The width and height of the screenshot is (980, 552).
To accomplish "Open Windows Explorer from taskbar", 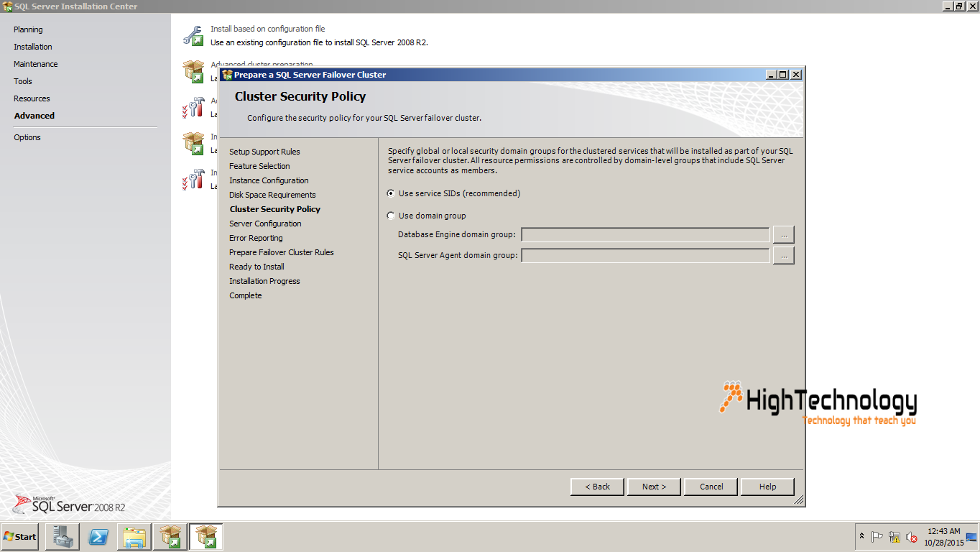I will pyautogui.click(x=134, y=537).
